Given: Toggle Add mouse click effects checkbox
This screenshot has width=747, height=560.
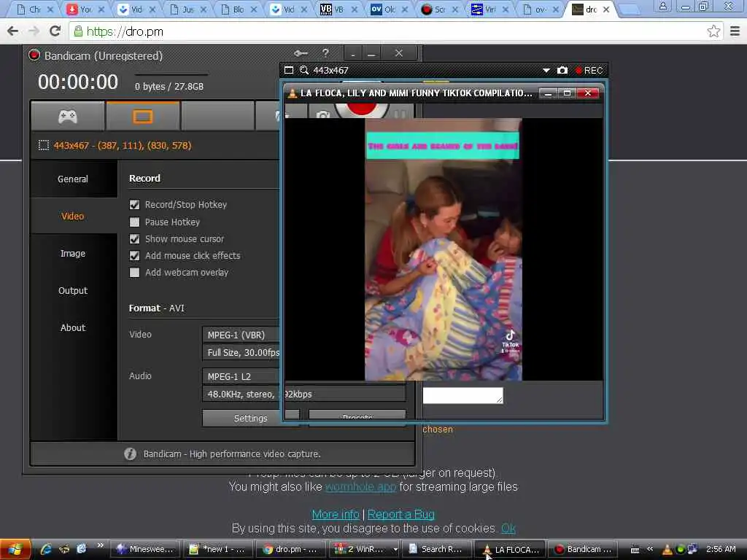Looking at the screenshot, I should (x=135, y=256).
